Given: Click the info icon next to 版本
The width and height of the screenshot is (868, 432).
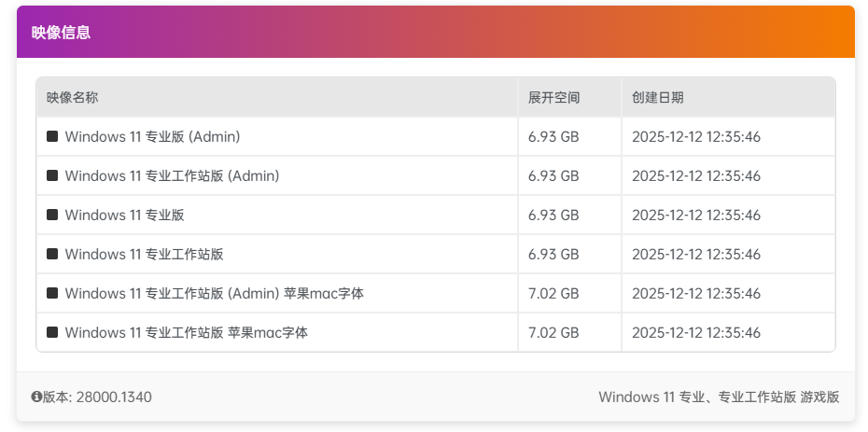Looking at the screenshot, I should tap(36, 397).
